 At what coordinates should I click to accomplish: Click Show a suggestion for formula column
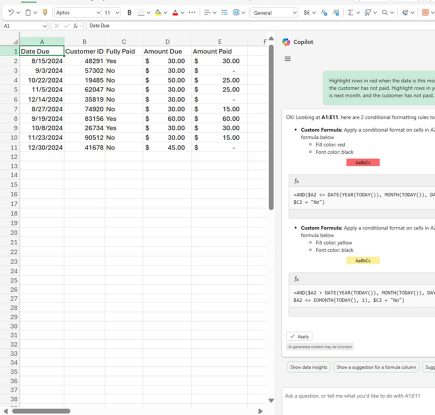[x=376, y=367]
